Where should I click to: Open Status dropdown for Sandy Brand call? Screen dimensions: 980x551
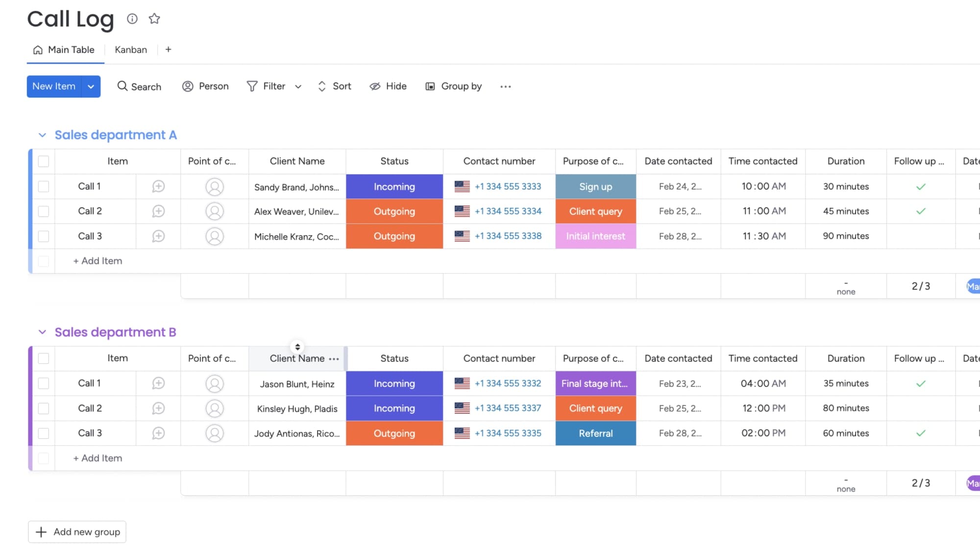(x=394, y=186)
